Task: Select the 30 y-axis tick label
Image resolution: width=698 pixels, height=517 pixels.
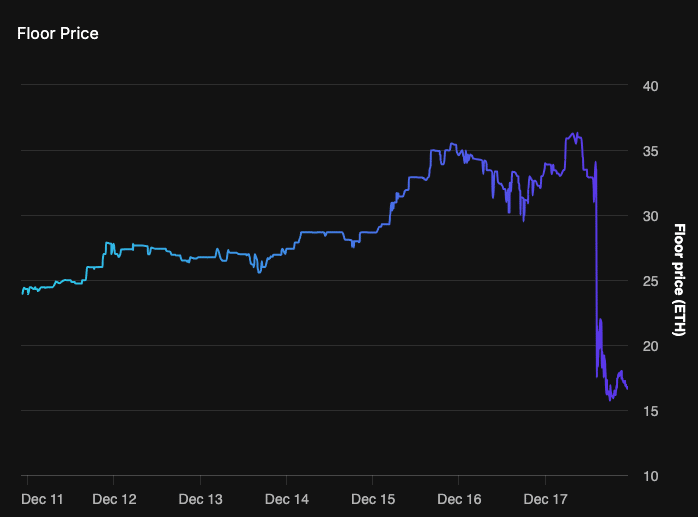Action: click(650, 216)
